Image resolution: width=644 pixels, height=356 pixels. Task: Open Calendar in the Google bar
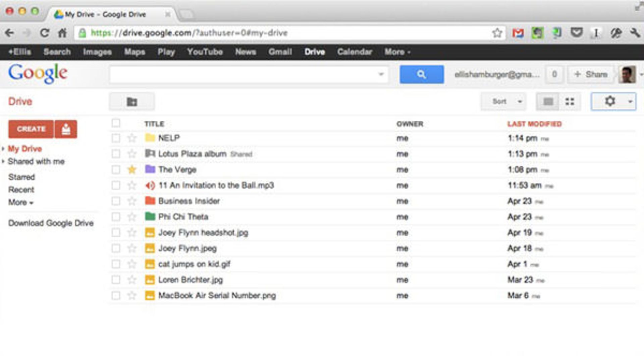355,52
